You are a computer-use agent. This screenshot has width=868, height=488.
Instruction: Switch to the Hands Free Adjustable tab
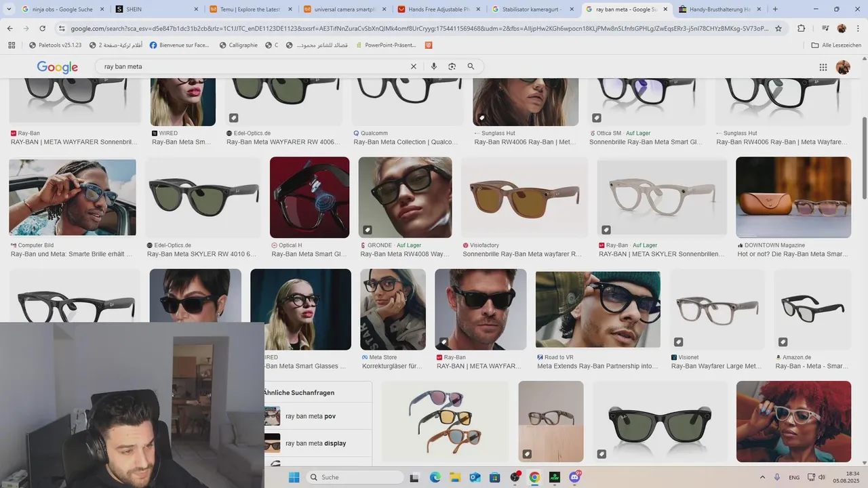tap(439, 9)
